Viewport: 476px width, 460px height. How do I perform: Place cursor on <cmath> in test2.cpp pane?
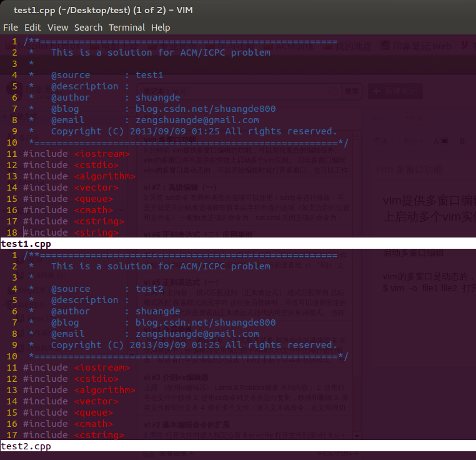(x=94, y=424)
